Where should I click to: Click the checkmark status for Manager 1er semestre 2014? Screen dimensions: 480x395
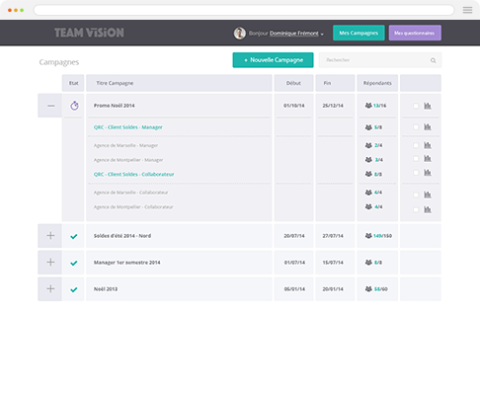74,263
